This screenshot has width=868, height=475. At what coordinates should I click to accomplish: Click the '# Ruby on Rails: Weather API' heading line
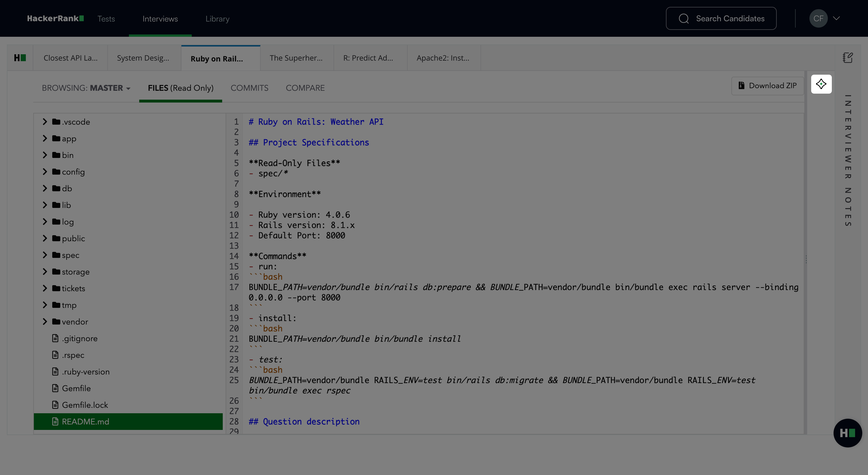click(x=316, y=122)
